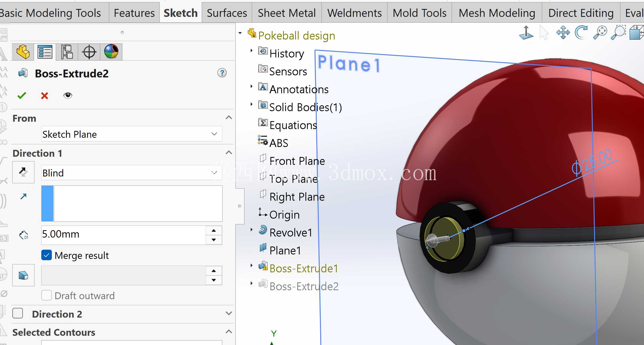Click the Draft On/Off button

[x=23, y=275]
